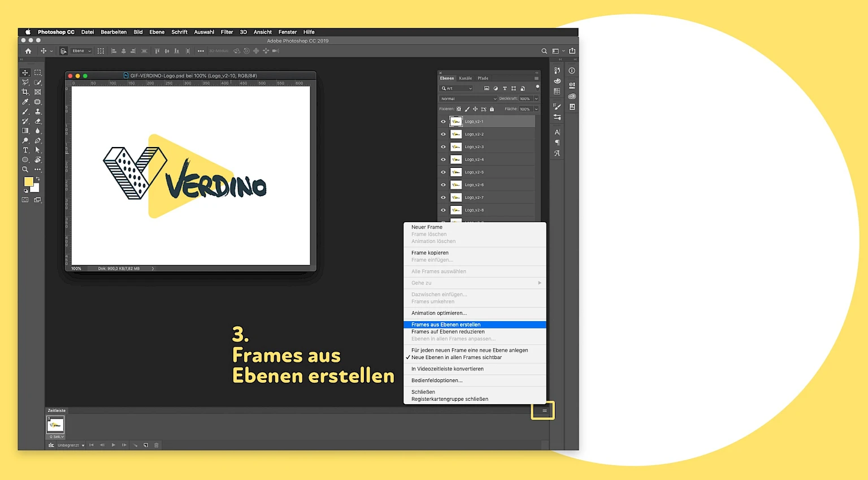The height and width of the screenshot is (480, 868).
Task: Hide the Logo_v2-5 layer eye
Action: coord(443,172)
